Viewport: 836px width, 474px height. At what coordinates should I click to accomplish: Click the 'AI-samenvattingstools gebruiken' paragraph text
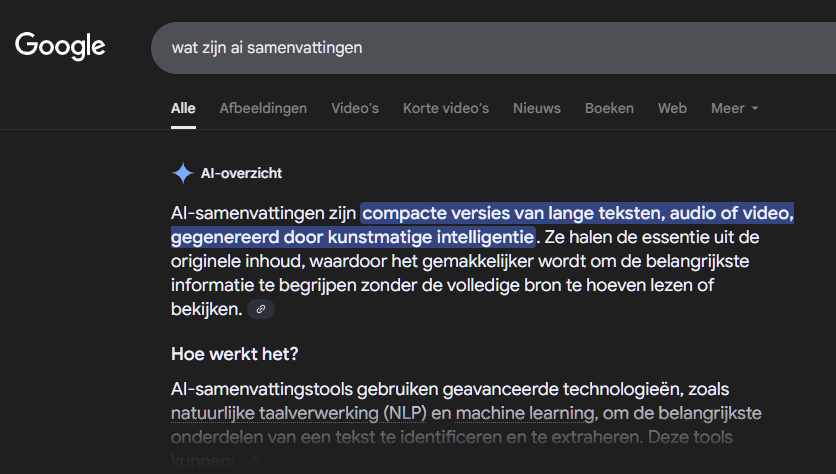point(300,387)
